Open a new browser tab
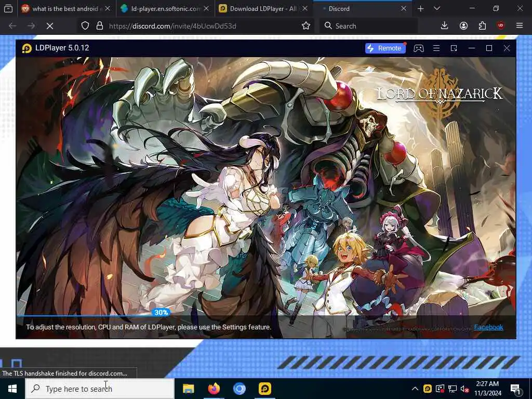The width and height of the screenshot is (532, 399). click(x=420, y=8)
